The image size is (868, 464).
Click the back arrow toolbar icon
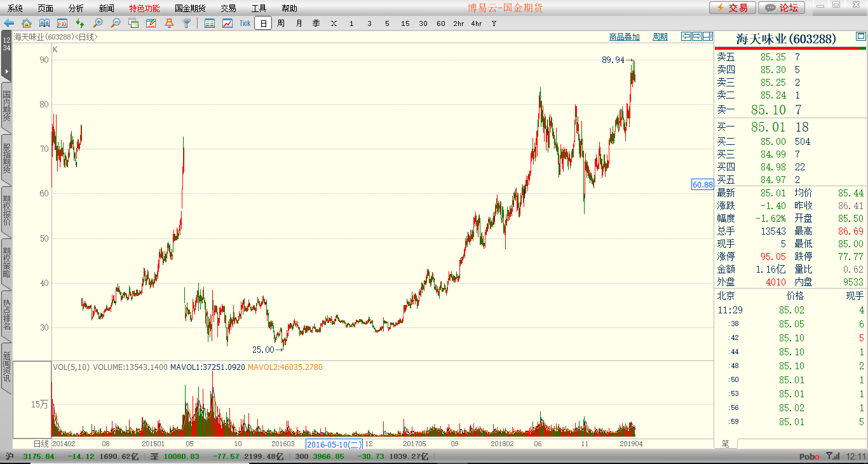pos(9,24)
